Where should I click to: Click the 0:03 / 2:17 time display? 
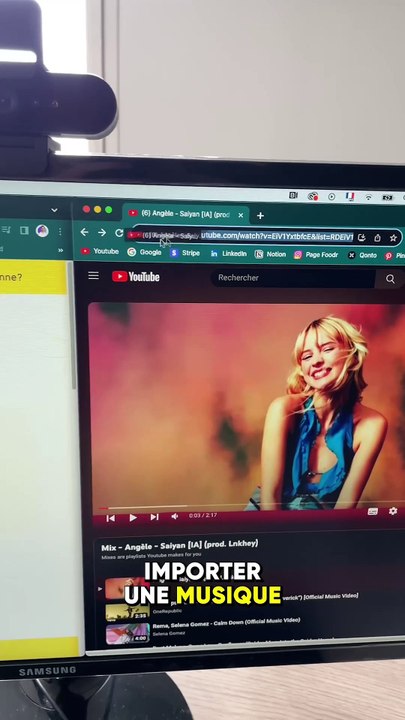202,516
